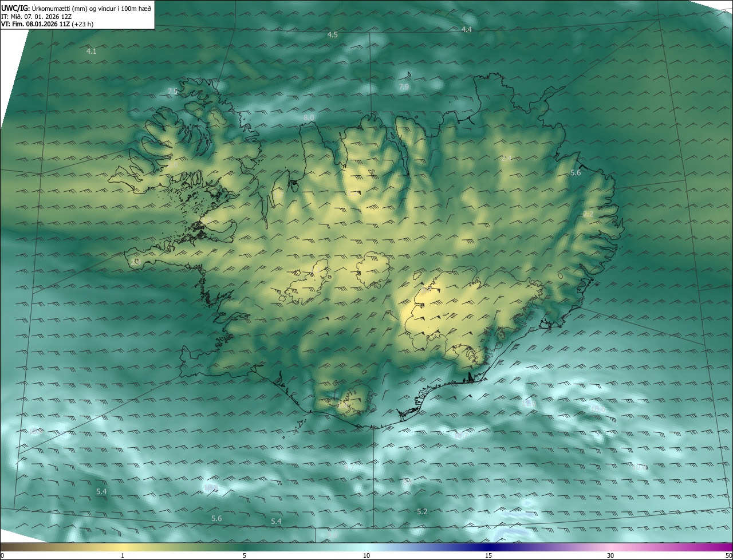Click the '10' tick label on the color scale
The image size is (733, 560).
[x=366, y=555]
